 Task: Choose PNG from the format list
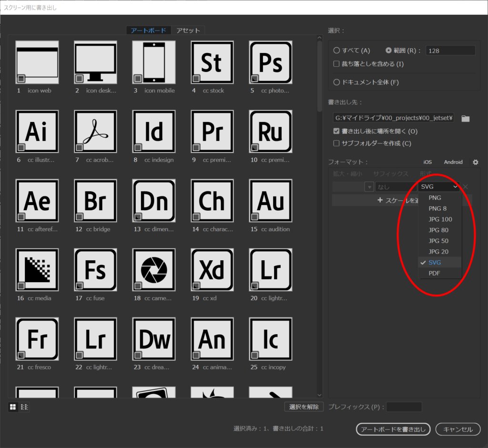(440, 198)
